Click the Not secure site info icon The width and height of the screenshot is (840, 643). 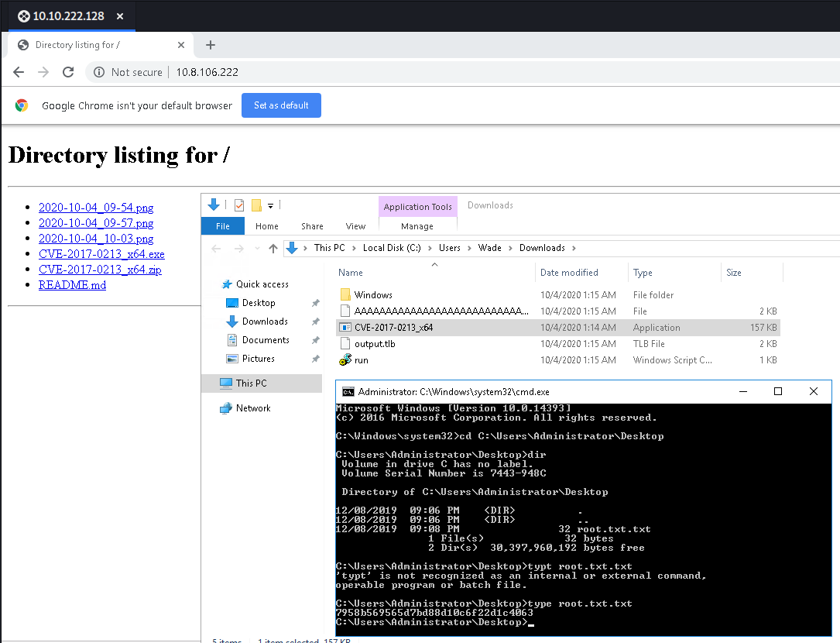coord(99,72)
